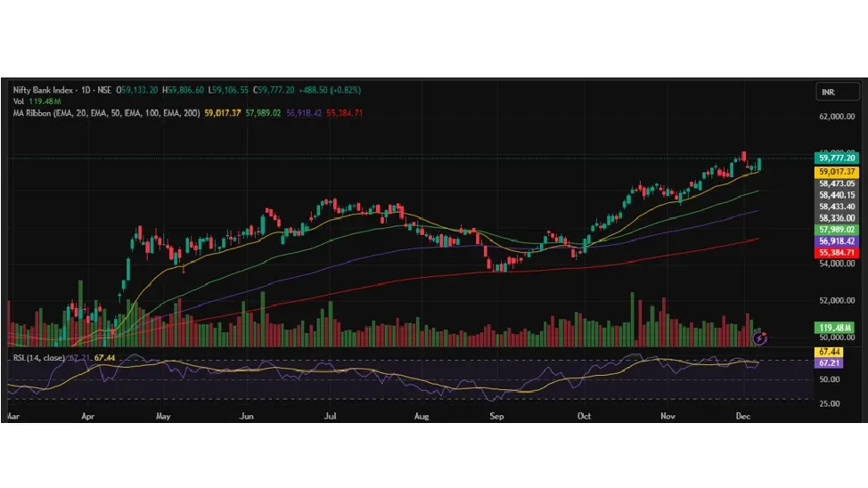Click the Nov label on time axis
The height and width of the screenshot is (488, 868).
point(667,416)
